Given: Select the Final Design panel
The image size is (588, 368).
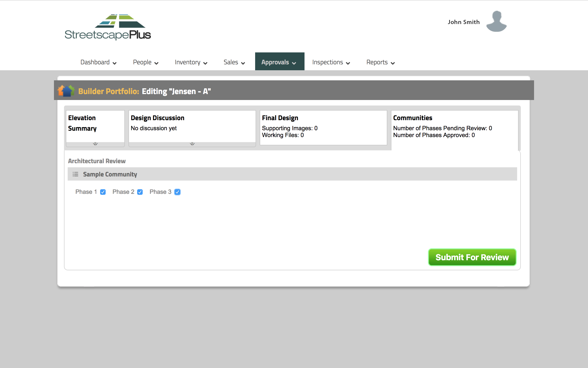Looking at the screenshot, I should pos(323,127).
